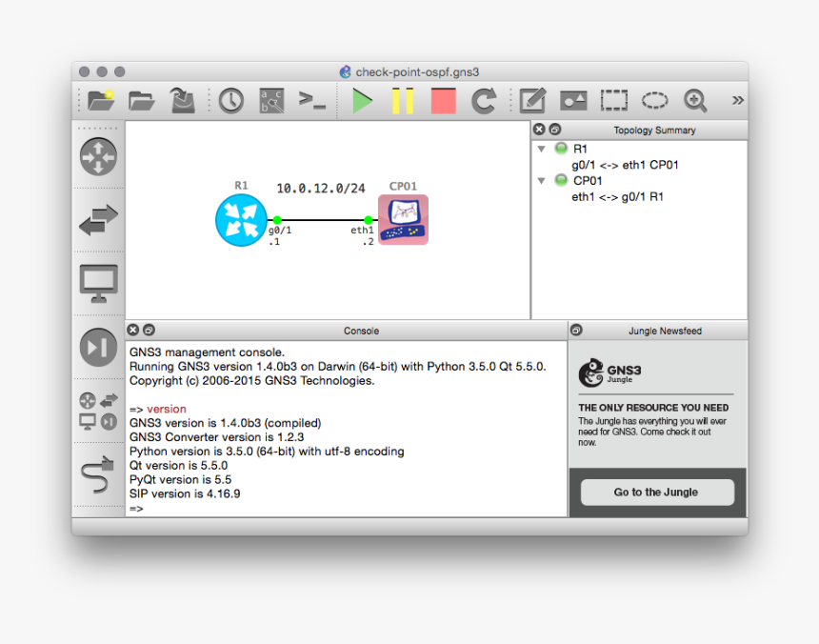Suspend all devices with yellow pause button
The image size is (819, 644).
click(x=403, y=100)
